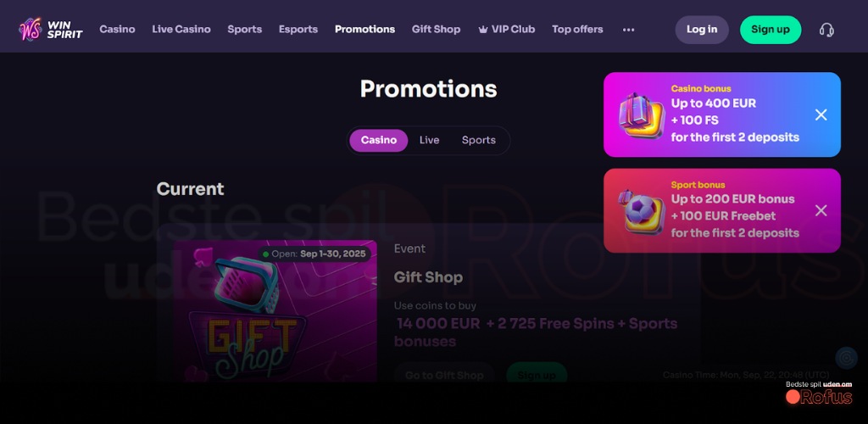The height and width of the screenshot is (424, 868).
Task: Dismiss the Casino bonus popup
Action: pyautogui.click(x=821, y=114)
